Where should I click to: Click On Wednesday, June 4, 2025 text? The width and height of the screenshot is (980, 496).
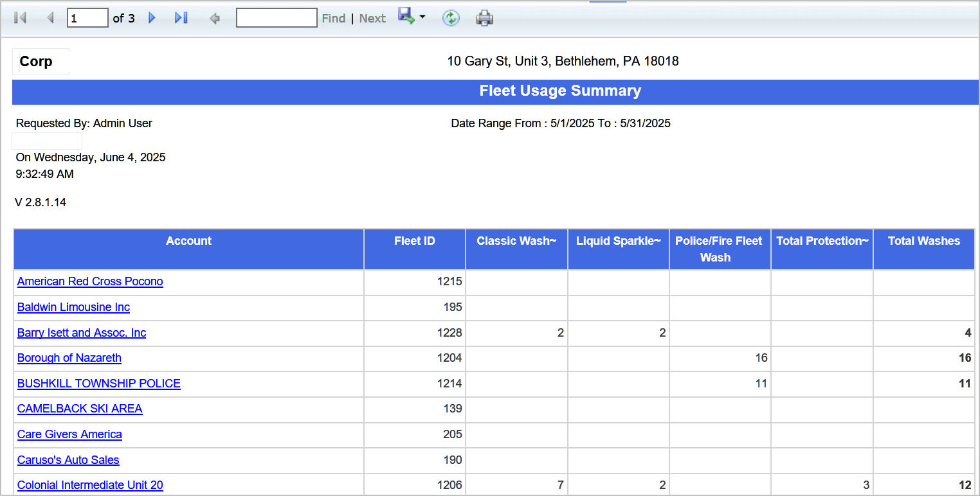pos(91,157)
